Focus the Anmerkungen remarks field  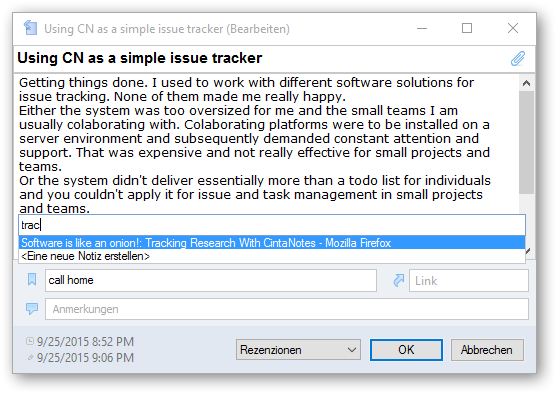287,309
